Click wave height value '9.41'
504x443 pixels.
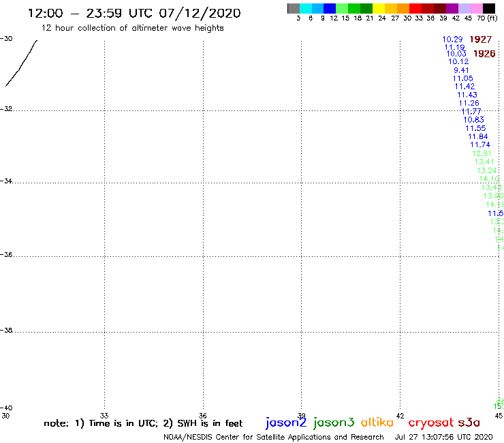(x=461, y=70)
